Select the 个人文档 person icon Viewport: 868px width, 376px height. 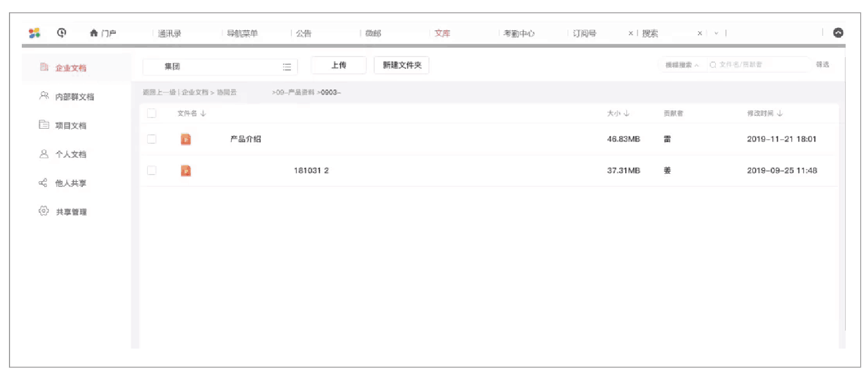44,154
